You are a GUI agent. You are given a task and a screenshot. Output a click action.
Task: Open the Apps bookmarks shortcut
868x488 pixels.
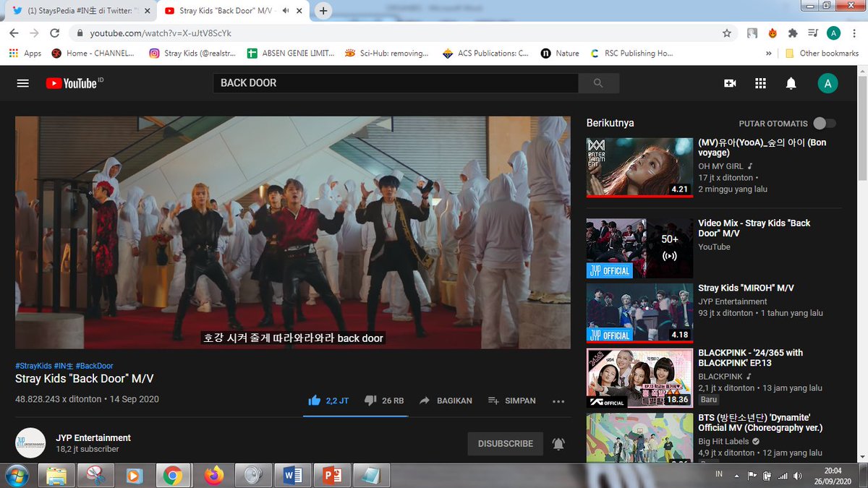click(25, 53)
